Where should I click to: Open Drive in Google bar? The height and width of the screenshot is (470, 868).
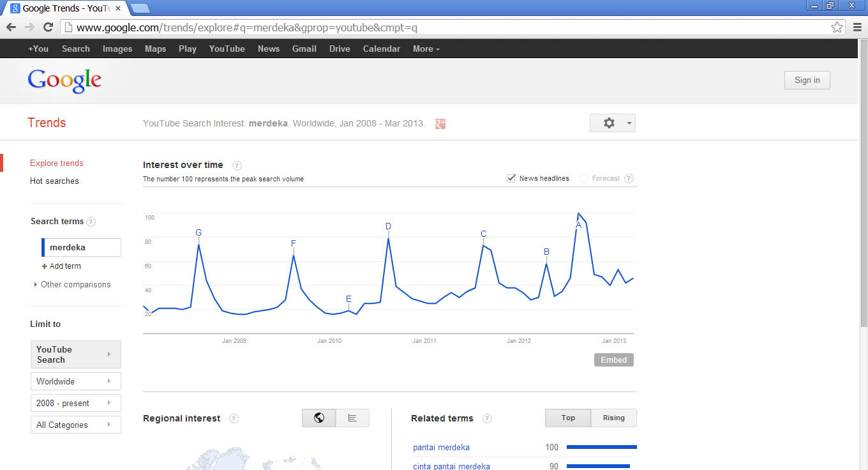pyautogui.click(x=340, y=49)
